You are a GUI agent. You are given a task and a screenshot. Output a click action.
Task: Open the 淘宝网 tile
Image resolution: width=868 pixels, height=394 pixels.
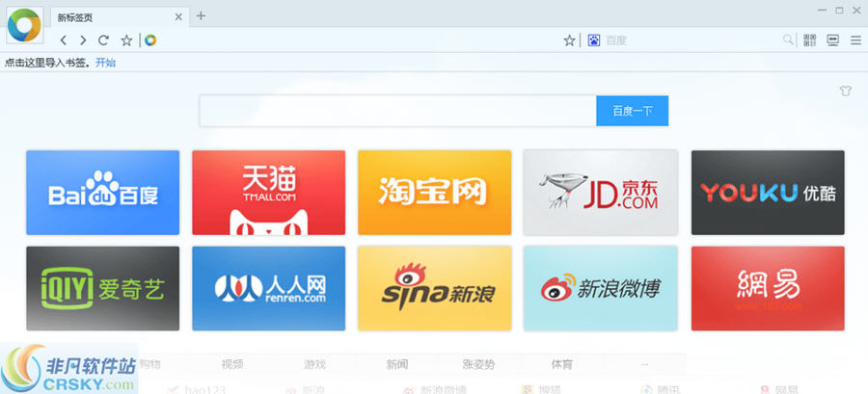[x=435, y=193]
